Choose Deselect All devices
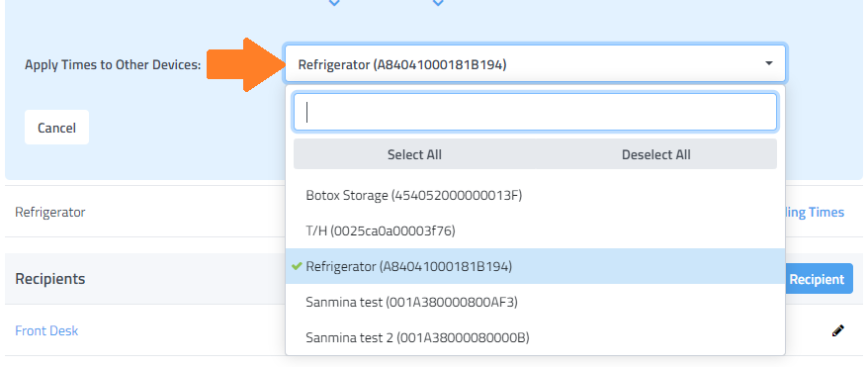 (656, 154)
